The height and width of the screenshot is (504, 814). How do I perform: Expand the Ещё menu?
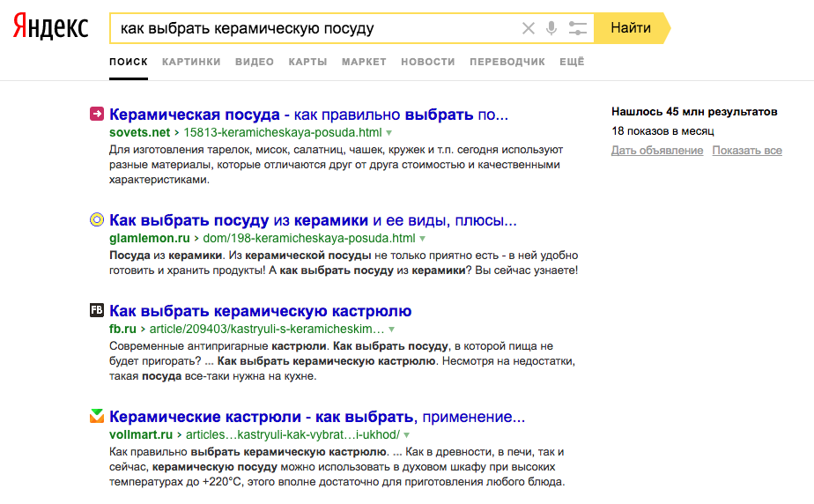pos(572,62)
